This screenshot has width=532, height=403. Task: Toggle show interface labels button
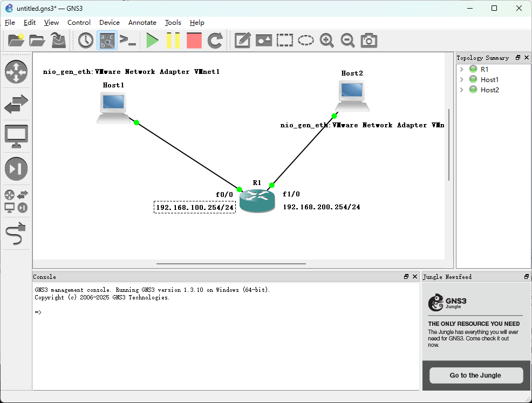[x=107, y=40]
